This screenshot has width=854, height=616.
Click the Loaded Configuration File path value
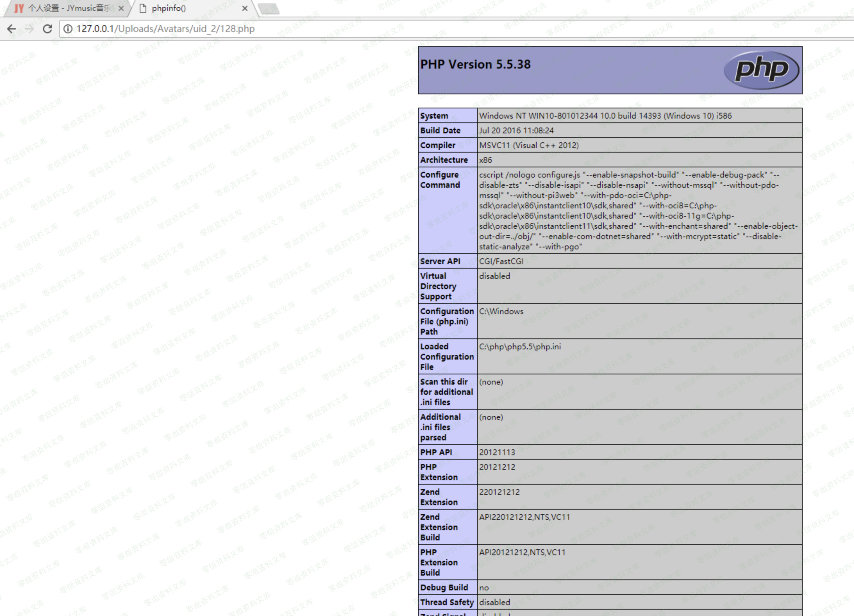point(520,346)
